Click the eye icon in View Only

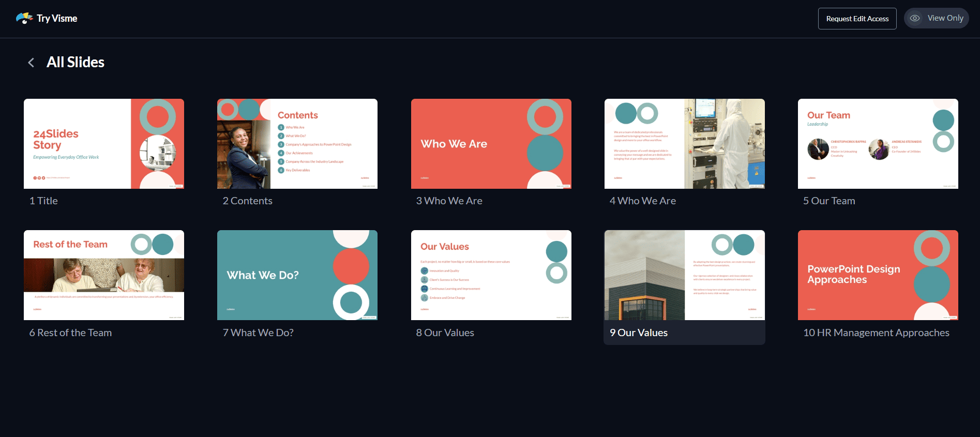(915, 18)
